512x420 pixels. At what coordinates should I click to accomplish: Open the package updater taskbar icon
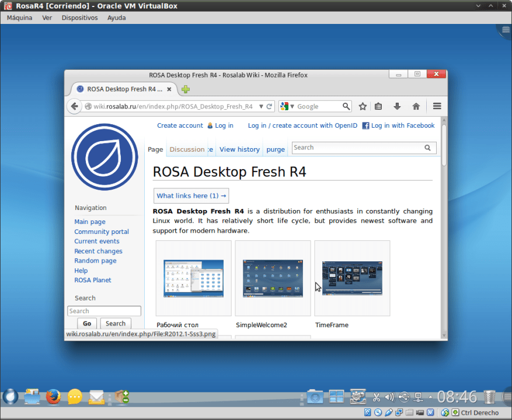121,397
